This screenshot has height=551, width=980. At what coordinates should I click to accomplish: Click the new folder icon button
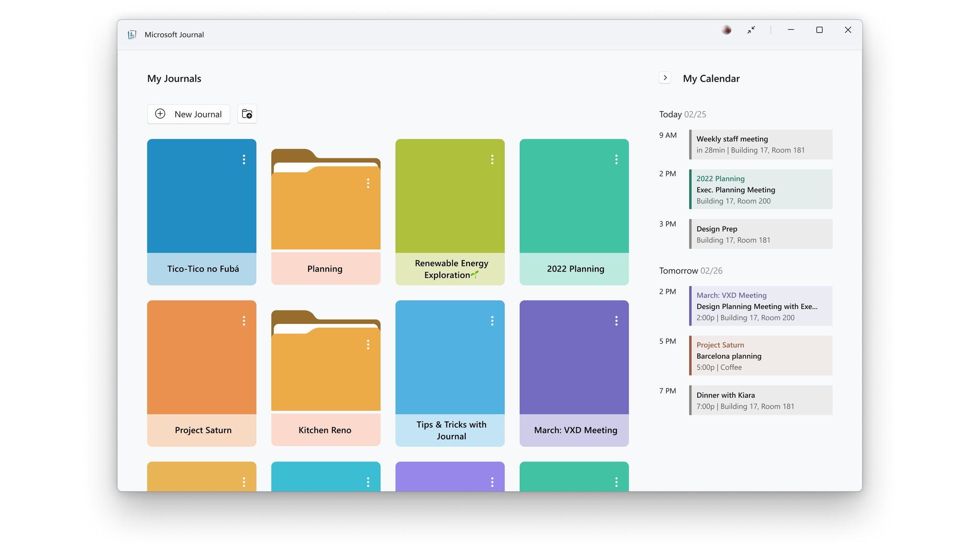[247, 114]
